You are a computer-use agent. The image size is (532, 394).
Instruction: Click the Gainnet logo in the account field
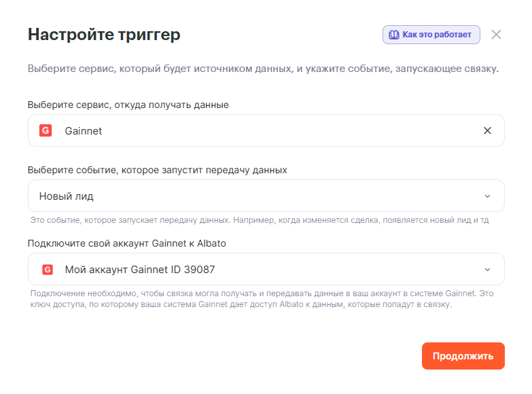48,269
